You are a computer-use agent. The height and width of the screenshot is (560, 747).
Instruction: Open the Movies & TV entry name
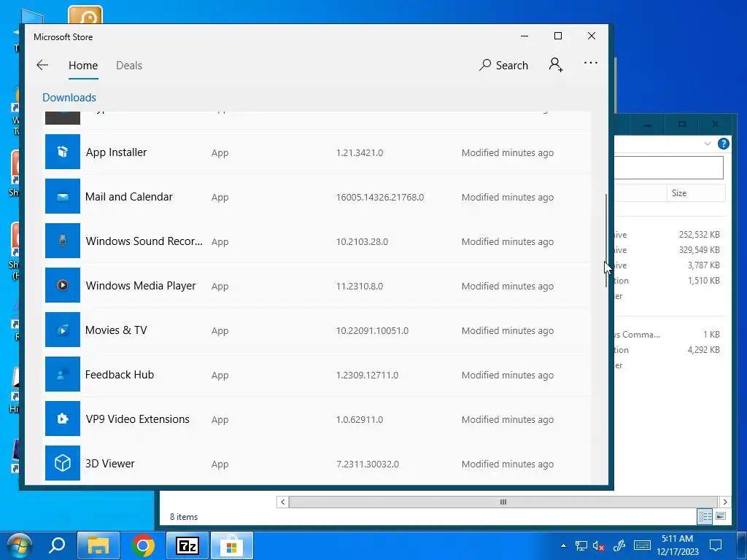(x=116, y=330)
